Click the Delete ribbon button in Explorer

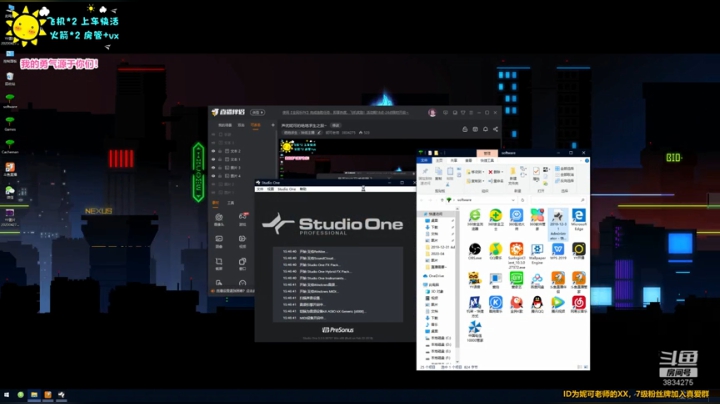pyautogui.click(x=495, y=172)
